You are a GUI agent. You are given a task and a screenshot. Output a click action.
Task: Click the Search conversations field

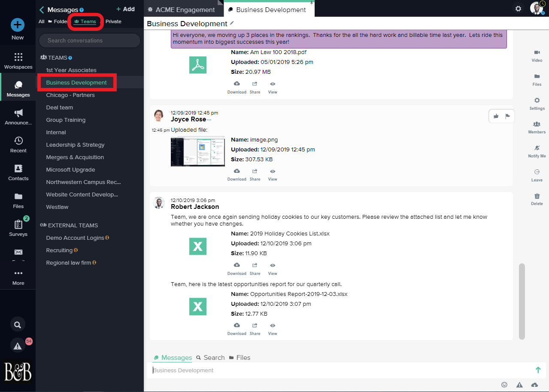click(x=90, y=40)
